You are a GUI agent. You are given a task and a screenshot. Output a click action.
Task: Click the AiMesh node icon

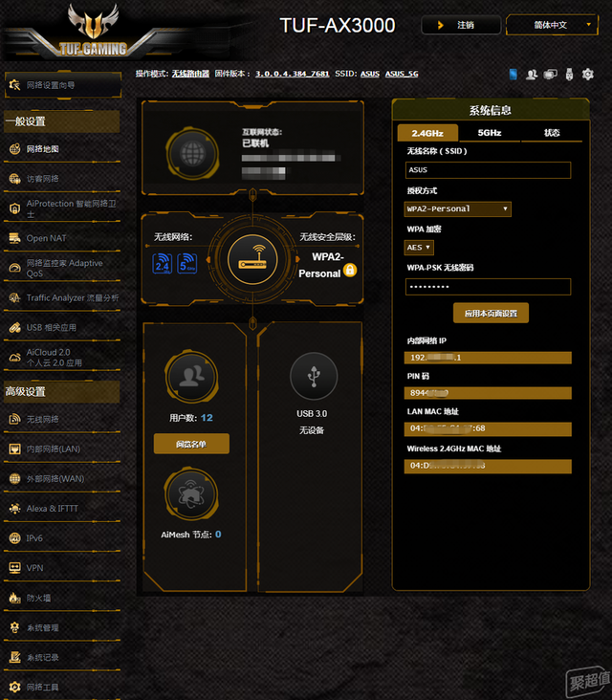pos(191,494)
